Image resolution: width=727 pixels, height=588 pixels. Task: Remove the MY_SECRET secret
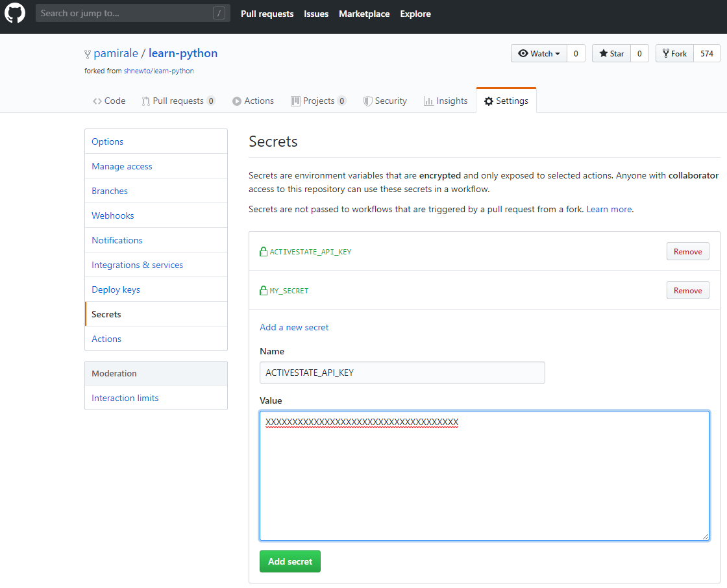(x=687, y=290)
